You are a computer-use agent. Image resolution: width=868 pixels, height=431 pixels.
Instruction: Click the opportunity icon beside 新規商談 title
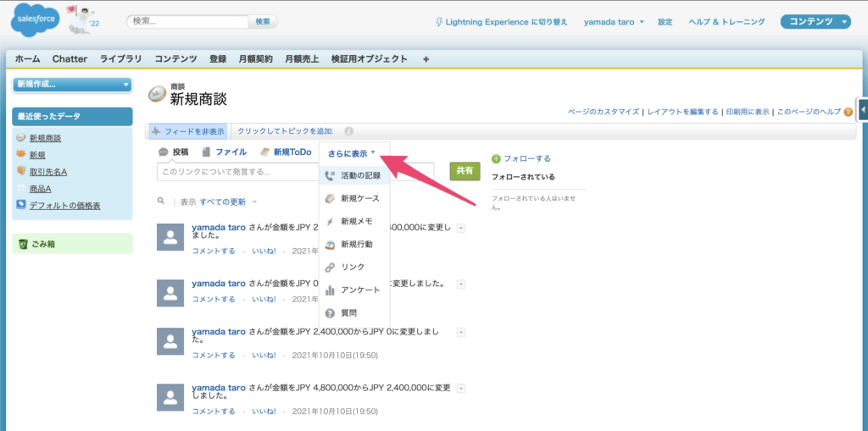[x=158, y=95]
